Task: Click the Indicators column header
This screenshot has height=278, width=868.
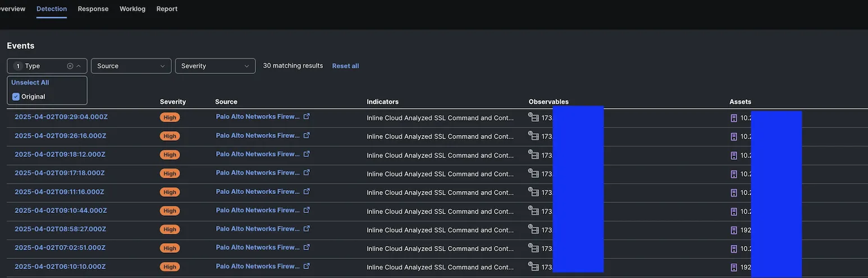Action: click(x=383, y=102)
